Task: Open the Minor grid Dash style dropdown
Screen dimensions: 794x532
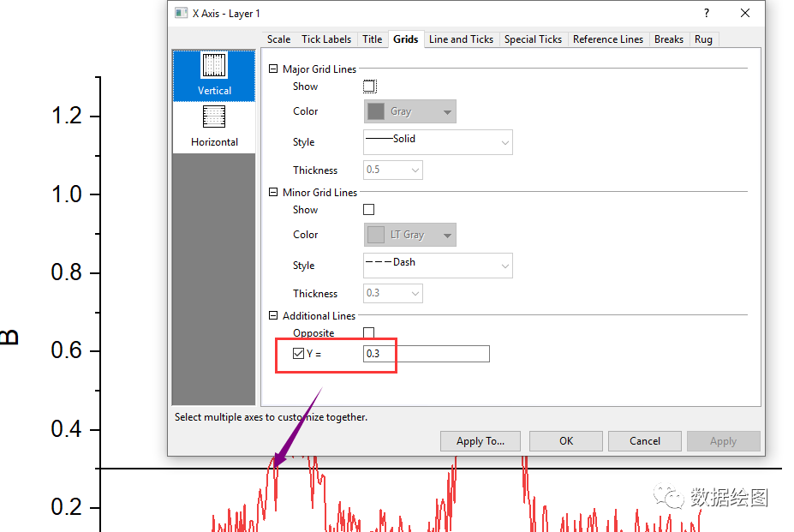Action: coord(438,266)
